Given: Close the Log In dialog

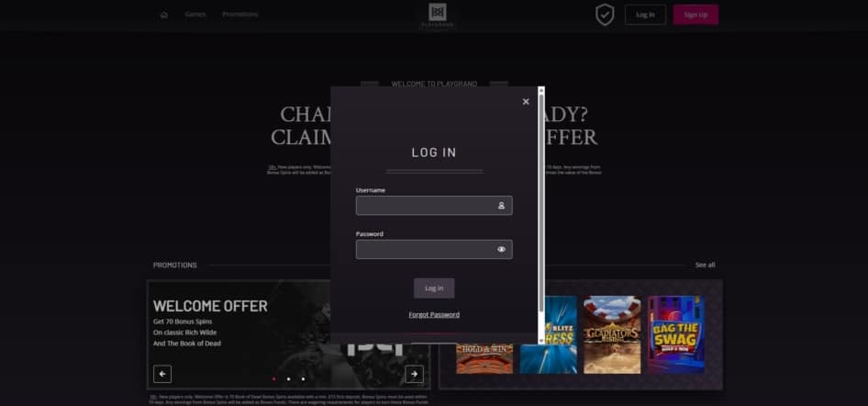Looking at the screenshot, I should tap(526, 101).
